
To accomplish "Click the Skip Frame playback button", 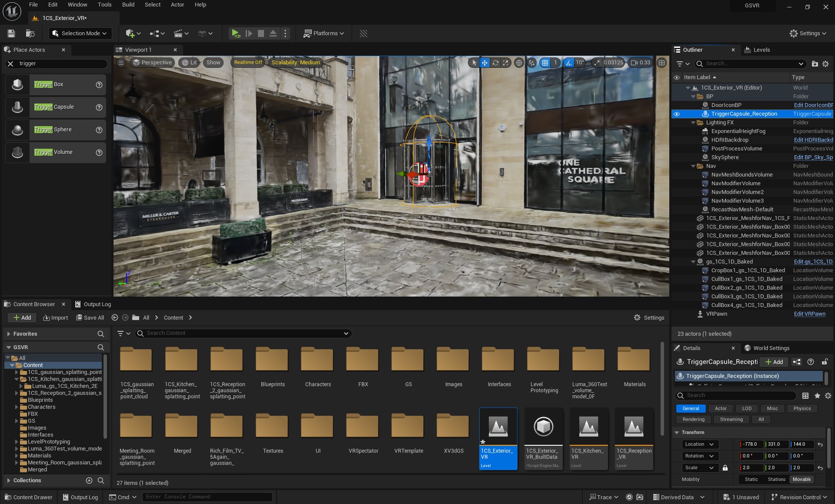I will pyautogui.click(x=249, y=33).
